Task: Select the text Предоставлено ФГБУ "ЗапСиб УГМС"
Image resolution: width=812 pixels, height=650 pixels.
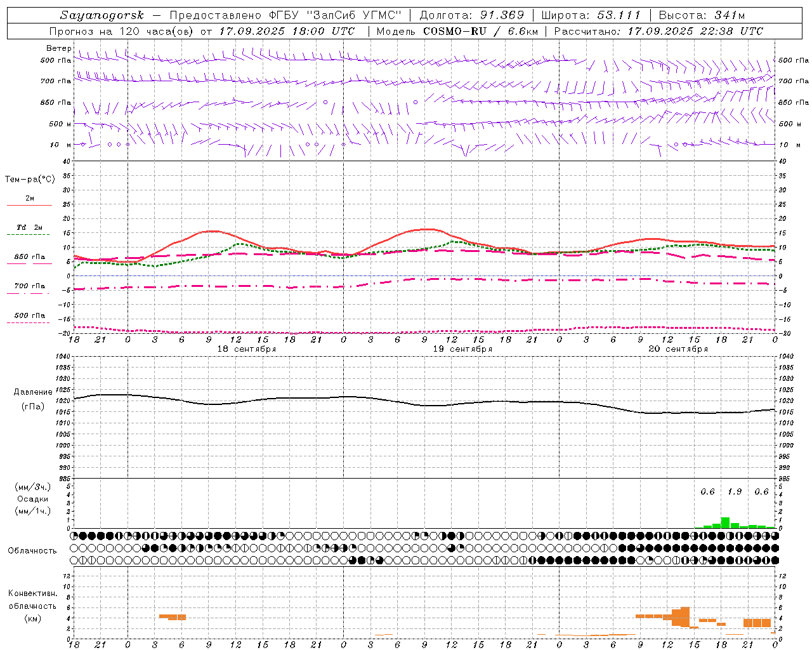Action: tap(285, 15)
